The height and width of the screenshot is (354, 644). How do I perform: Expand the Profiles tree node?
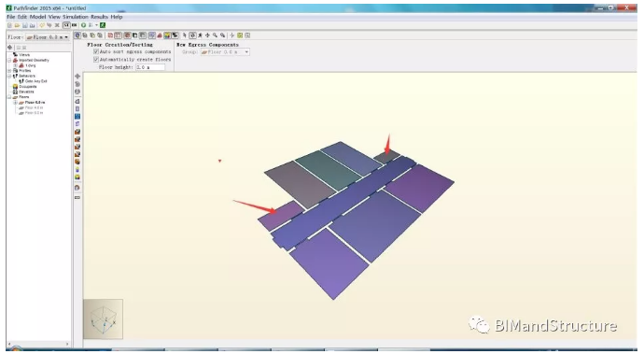tap(9, 71)
